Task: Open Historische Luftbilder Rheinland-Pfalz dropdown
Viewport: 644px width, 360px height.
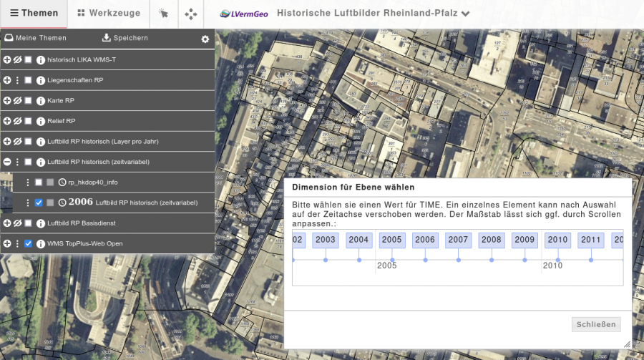Action: pyautogui.click(x=466, y=14)
